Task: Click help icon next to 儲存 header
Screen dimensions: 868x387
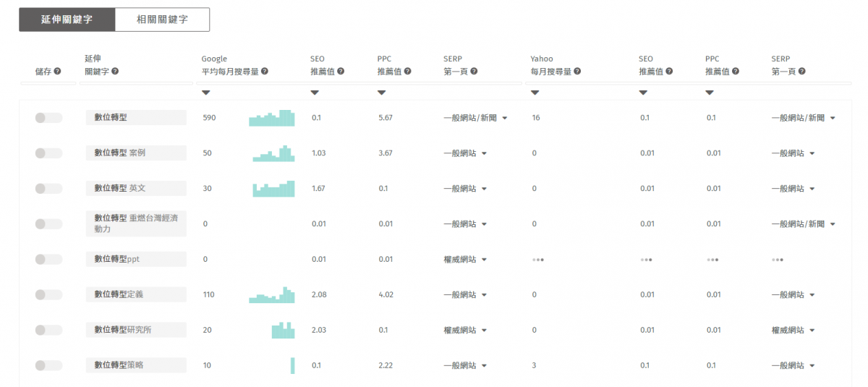Action: pyautogui.click(x=57, y=72)
